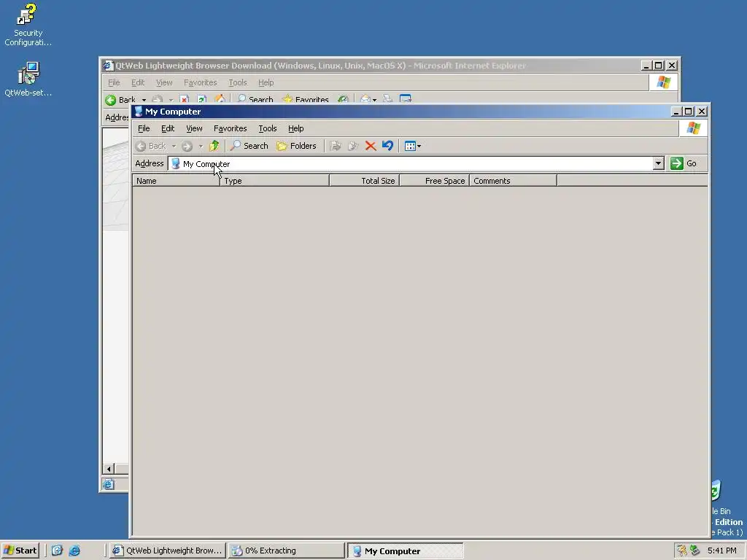Open the Back history arrow in My Computer
Viewport: 747px width, 560px height.
click(174, 146)
